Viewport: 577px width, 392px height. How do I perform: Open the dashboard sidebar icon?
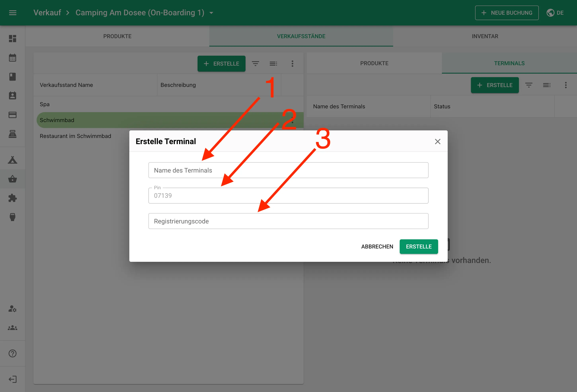pos(12,38)
